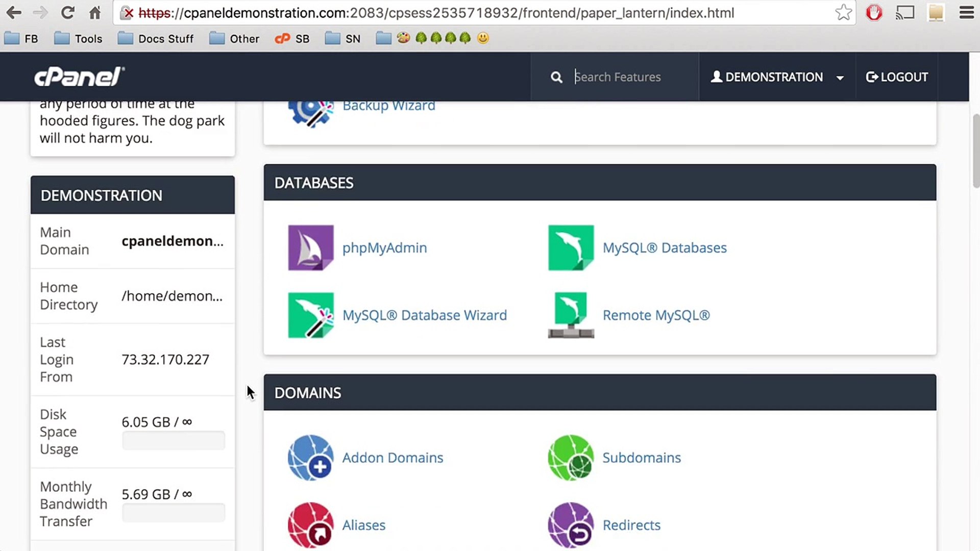This screenshot has height=551, width=980.
Task: Click the cast screen icon
Action: tap(905, 13)
